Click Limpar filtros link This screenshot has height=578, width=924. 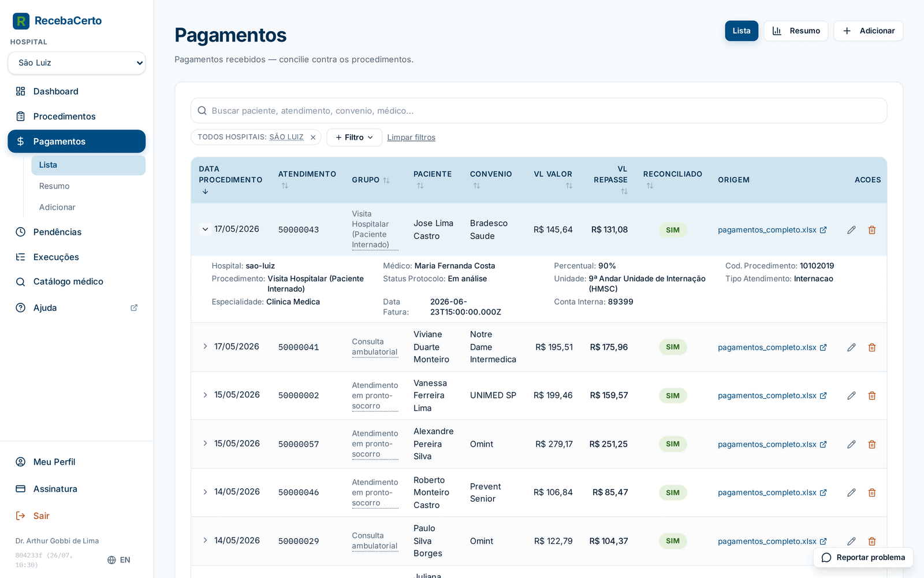411,138
